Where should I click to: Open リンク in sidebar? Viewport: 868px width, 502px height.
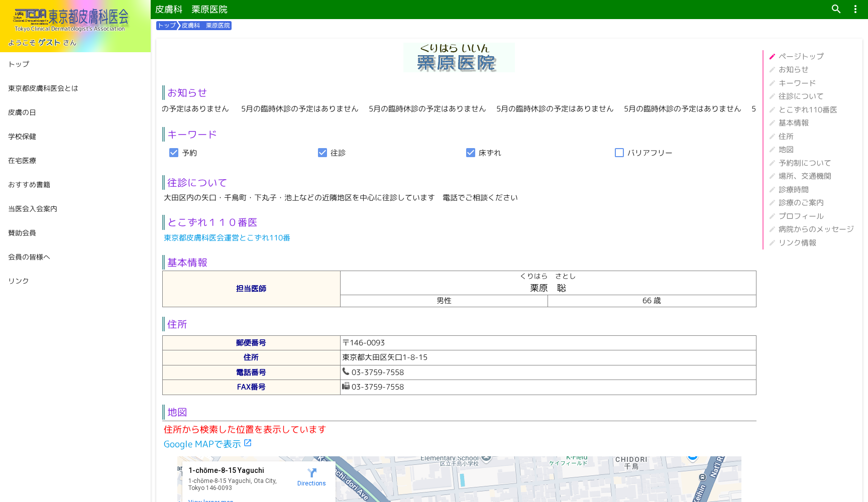(x=75, y=281)
